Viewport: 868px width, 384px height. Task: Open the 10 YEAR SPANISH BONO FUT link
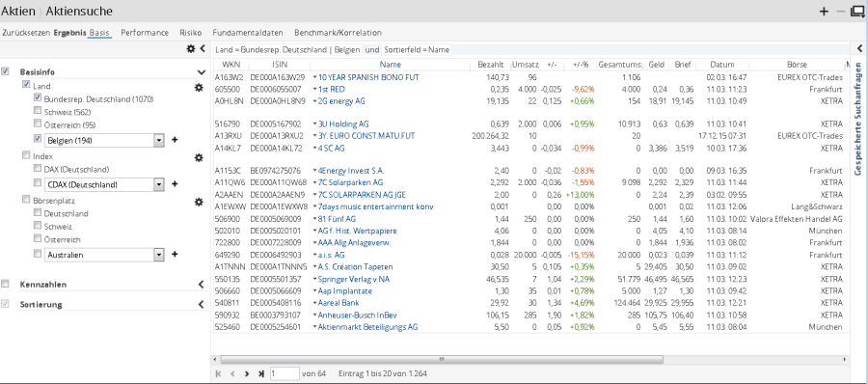[x=368, y=77]
